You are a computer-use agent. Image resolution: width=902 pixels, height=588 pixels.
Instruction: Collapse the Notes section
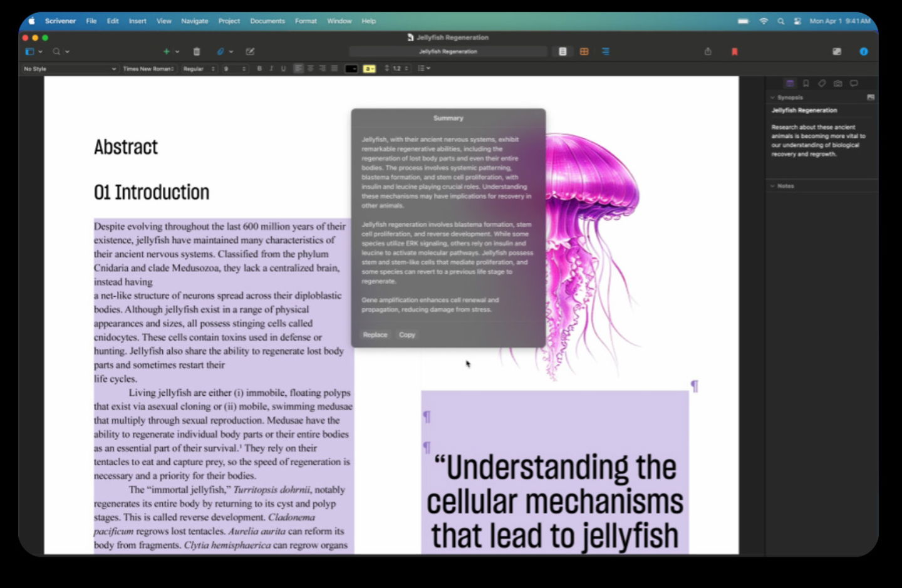point(772,185)
